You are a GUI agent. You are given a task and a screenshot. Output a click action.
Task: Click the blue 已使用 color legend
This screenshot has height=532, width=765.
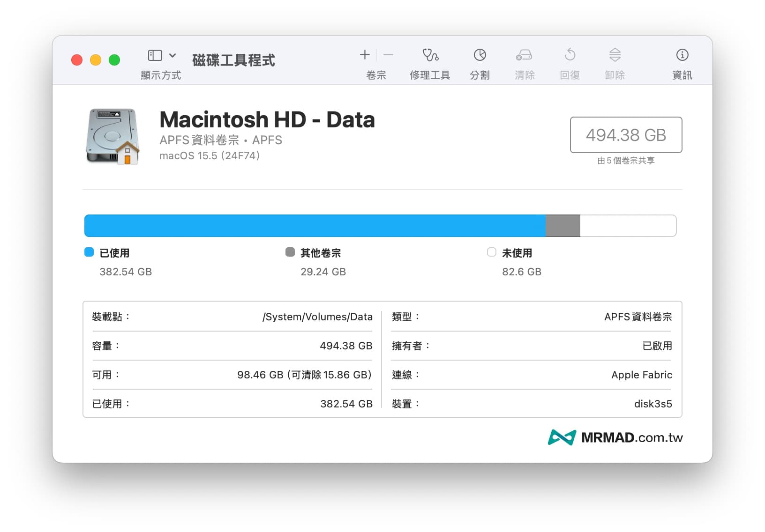coord(89,252)
